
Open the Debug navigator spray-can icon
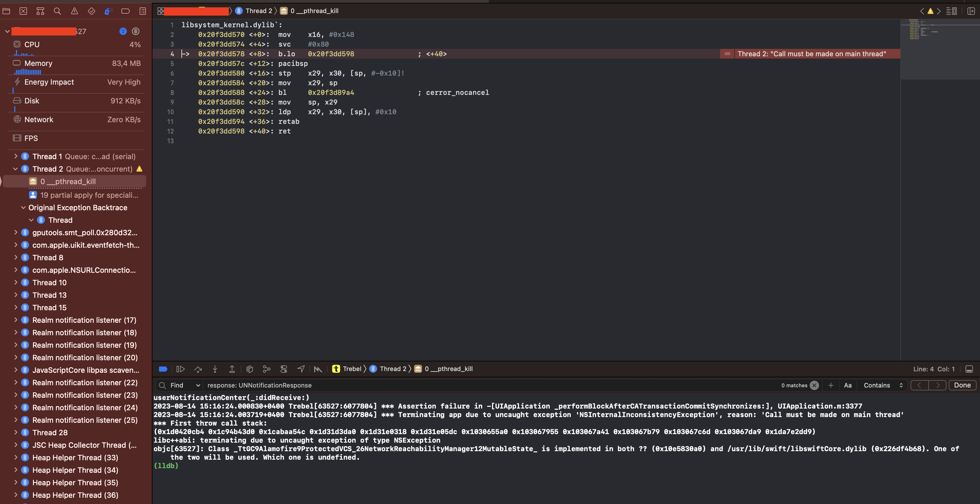pyautogui.click(x=108, y=11)
